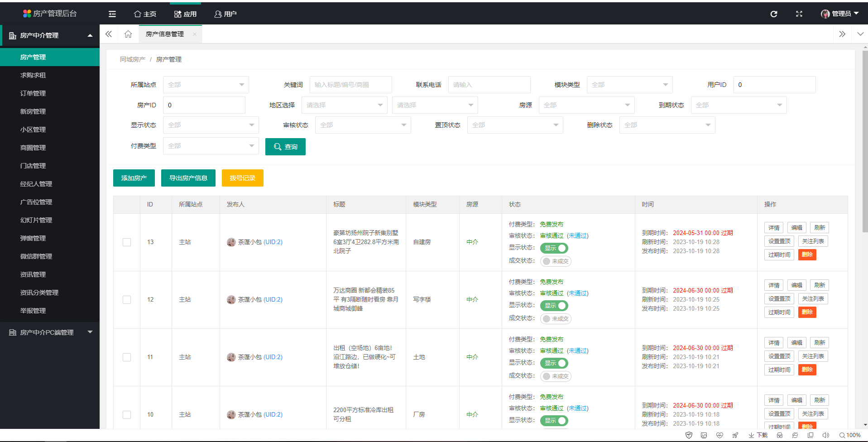Click 删除 button for row 13
The height and width of the screenshot is (442, 868).
807,255
